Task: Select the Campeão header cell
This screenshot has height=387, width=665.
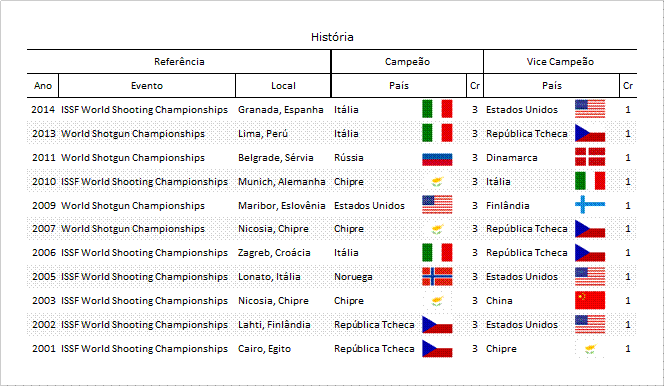Action: coord(407,62)
